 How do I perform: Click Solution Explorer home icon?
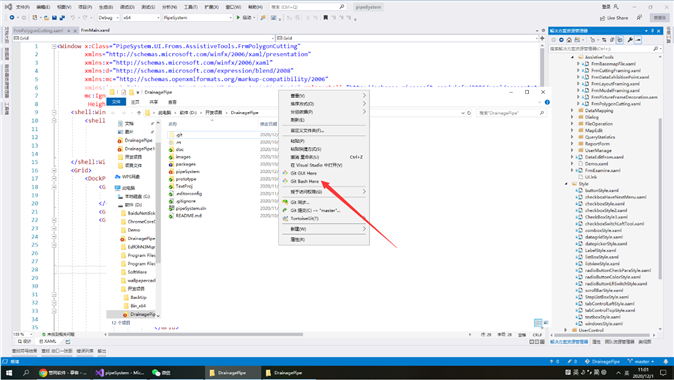click(569, 40)
